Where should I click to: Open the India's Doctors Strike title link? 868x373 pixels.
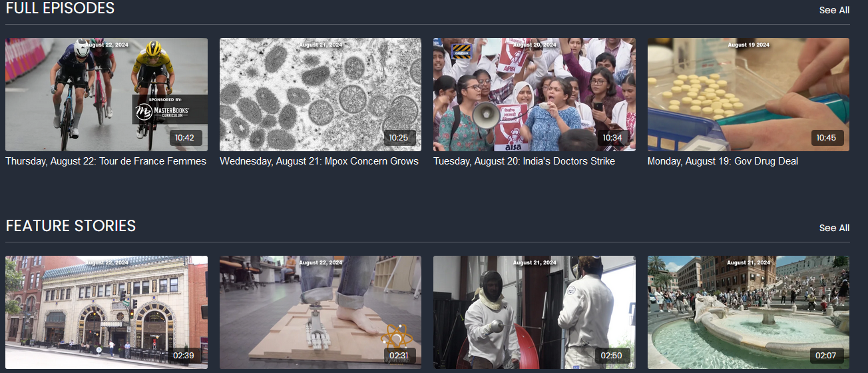524,161
